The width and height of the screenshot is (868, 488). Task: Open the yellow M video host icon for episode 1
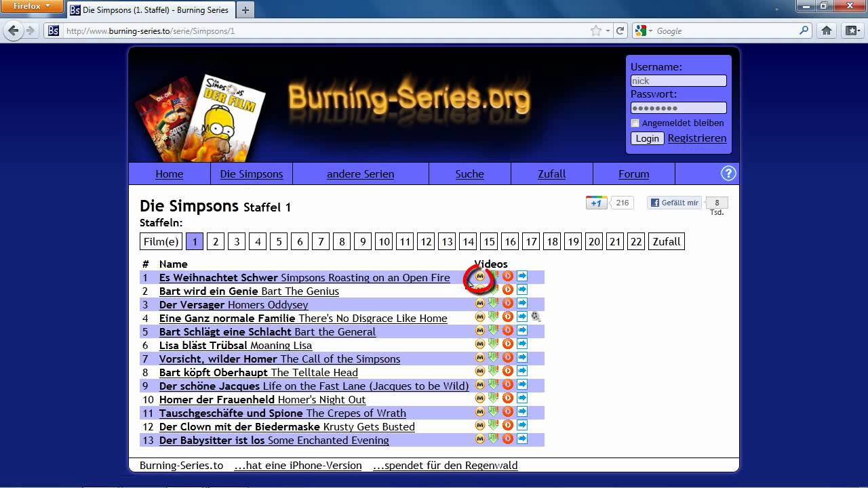[480, 277]
